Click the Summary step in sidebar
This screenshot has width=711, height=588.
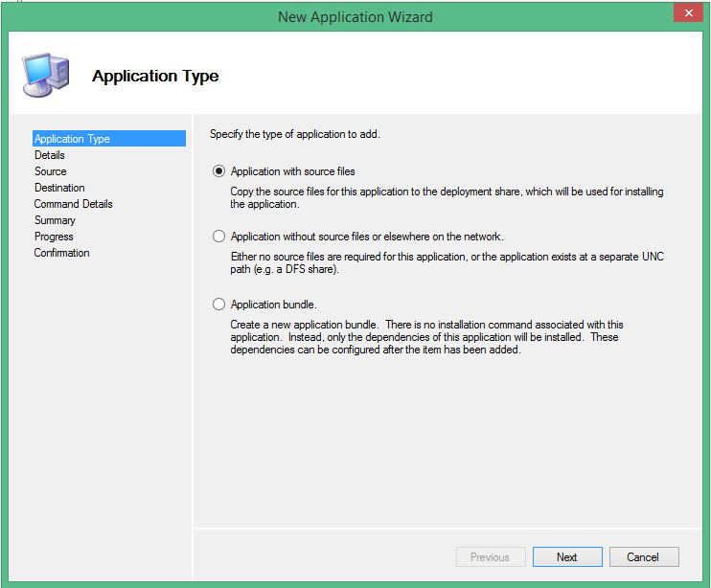[x=55, y=220]
